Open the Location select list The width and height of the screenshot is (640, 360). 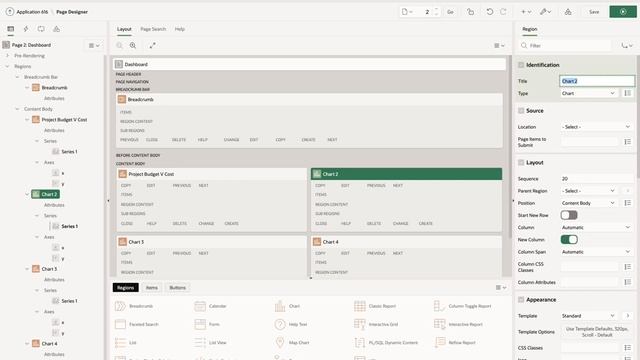596,127
